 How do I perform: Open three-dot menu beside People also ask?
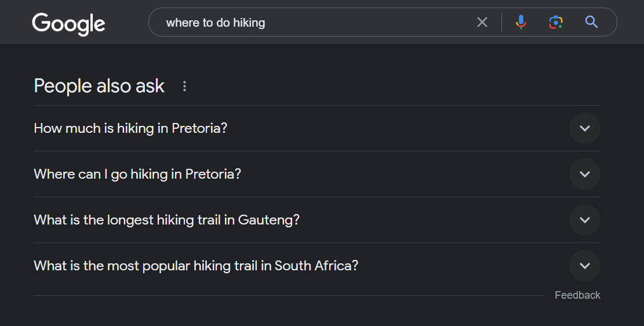[x=185, y=86]
